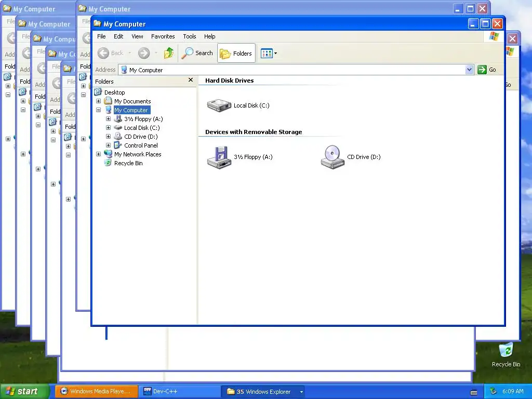
Task: Click the front My Computer title bar
Action: [x=278, y=24]
